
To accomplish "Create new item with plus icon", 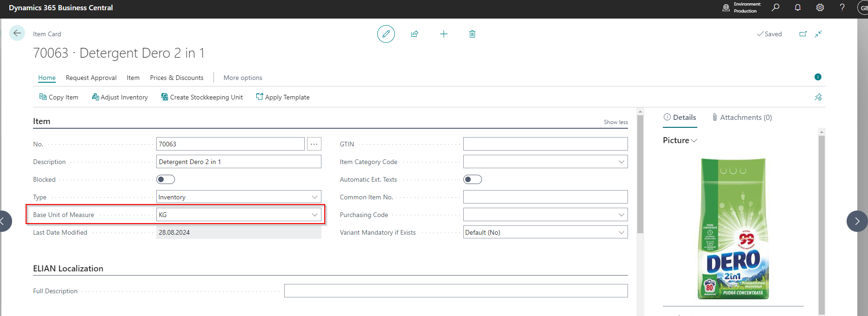I will point(444,34).
